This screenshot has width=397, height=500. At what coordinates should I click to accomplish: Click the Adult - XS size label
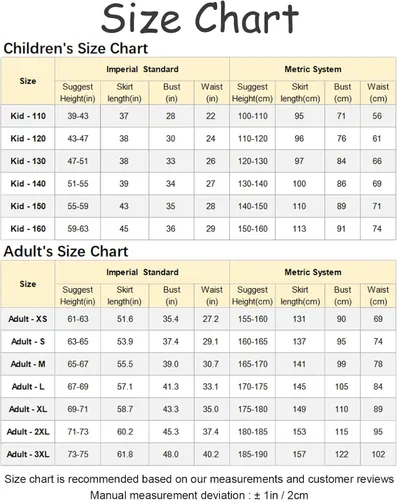tap(28, 319)
